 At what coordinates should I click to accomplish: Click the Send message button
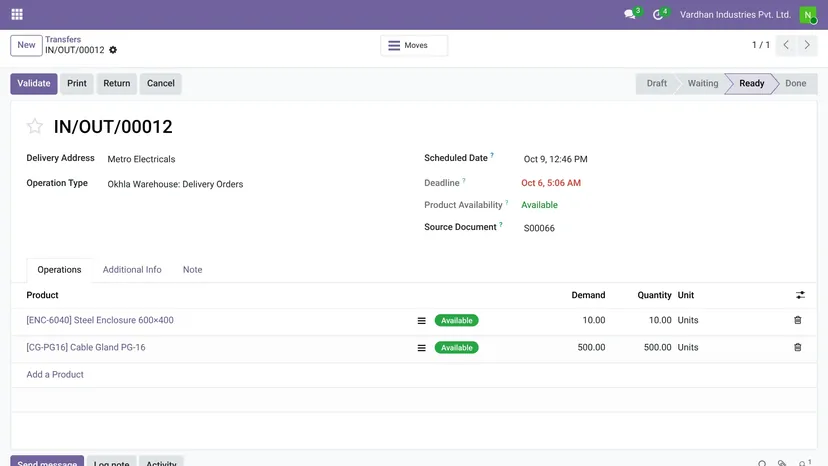(x=47, y=461)
